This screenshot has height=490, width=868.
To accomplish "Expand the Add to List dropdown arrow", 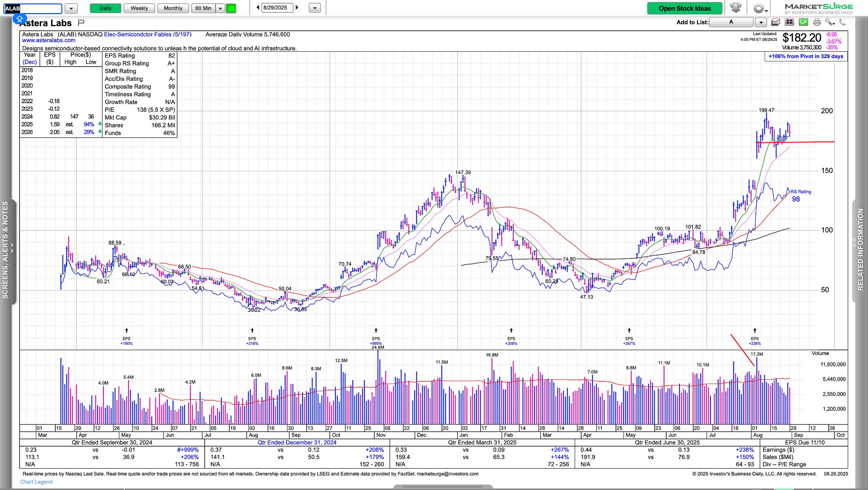I will tap(761, 22).
